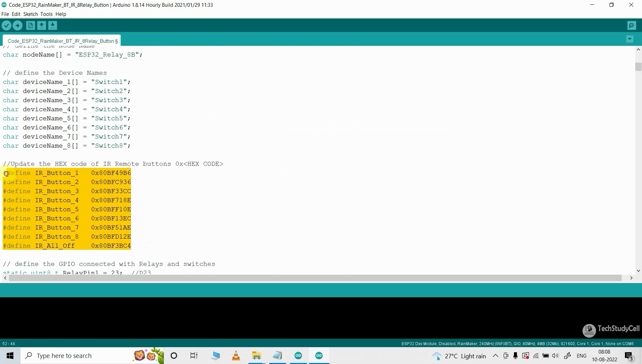Click the Upload (arrow) button
Screen dimensions: 642x364
[17, 25]
